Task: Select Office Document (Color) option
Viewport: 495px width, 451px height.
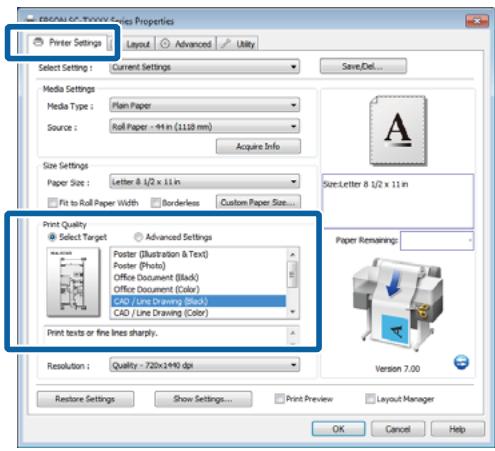Action: [198, 289]
